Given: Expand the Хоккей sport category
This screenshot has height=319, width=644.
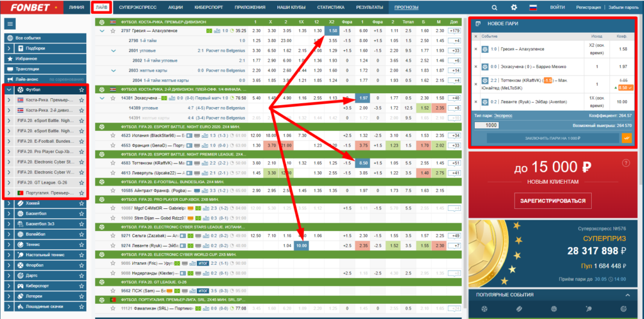Looking at the screenshot, I should click(x=9, y=203).
